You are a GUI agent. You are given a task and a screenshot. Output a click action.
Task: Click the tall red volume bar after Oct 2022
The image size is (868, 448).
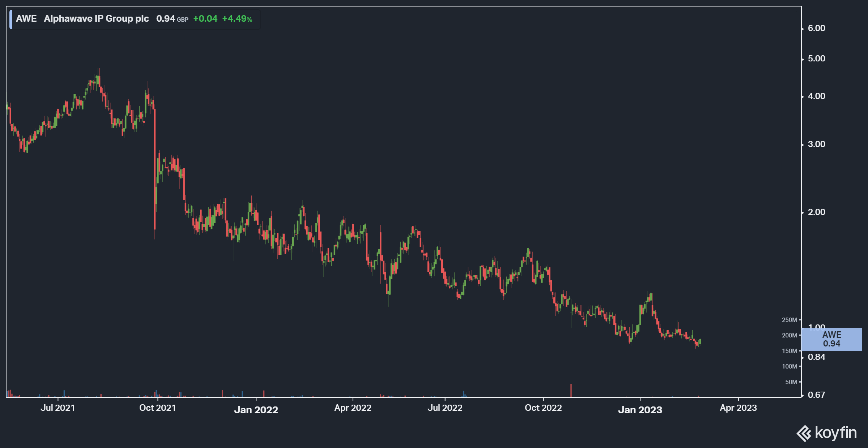(571, 390)
